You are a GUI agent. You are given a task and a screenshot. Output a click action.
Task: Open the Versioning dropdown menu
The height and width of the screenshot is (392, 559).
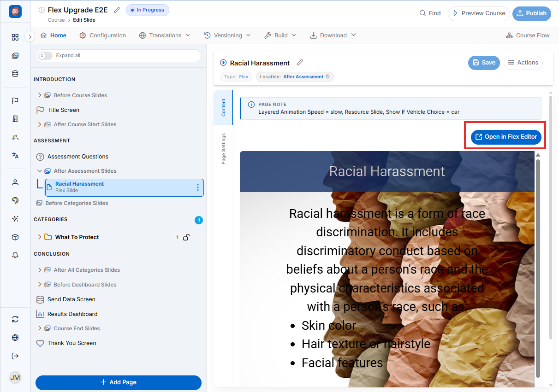pyautogui.click(x=227, y=35)
